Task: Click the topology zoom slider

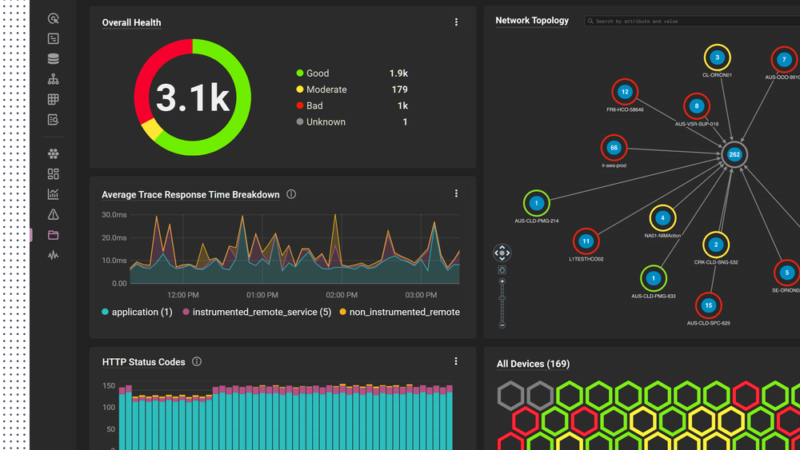Action: point(502,298)
